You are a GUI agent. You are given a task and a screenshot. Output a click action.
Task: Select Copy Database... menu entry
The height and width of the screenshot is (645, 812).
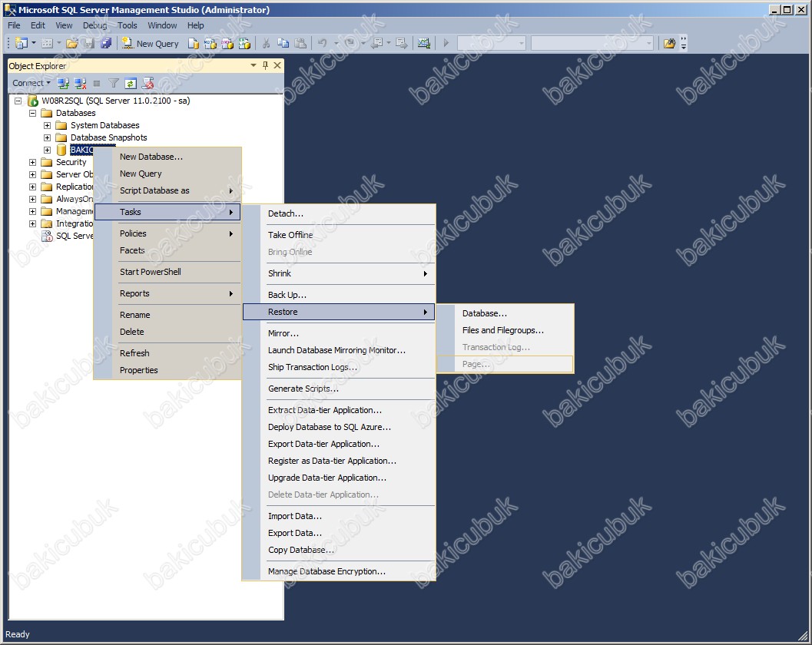pos(340,550)
